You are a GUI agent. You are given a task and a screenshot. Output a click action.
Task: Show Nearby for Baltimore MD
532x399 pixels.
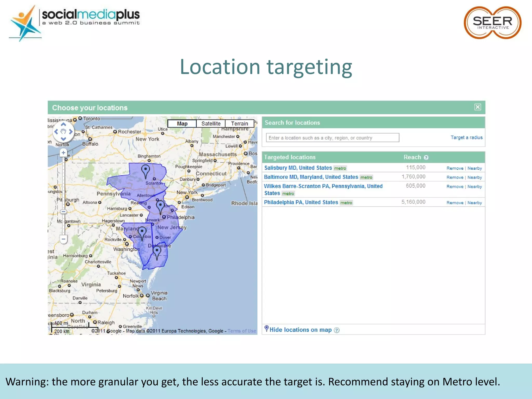pos(475,177)
